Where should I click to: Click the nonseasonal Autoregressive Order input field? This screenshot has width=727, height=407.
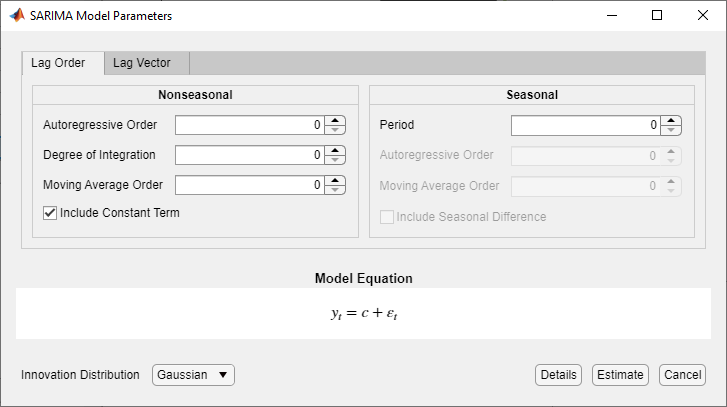(x=249, y=125)
